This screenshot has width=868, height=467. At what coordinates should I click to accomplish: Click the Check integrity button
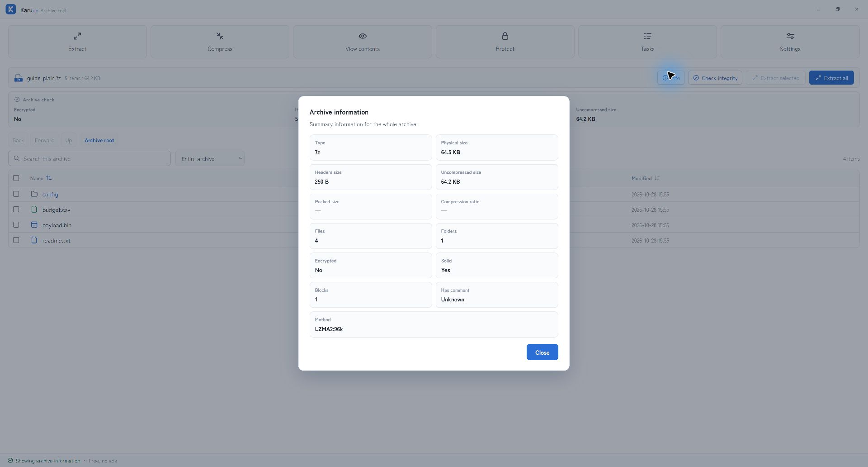click(715, 78)
